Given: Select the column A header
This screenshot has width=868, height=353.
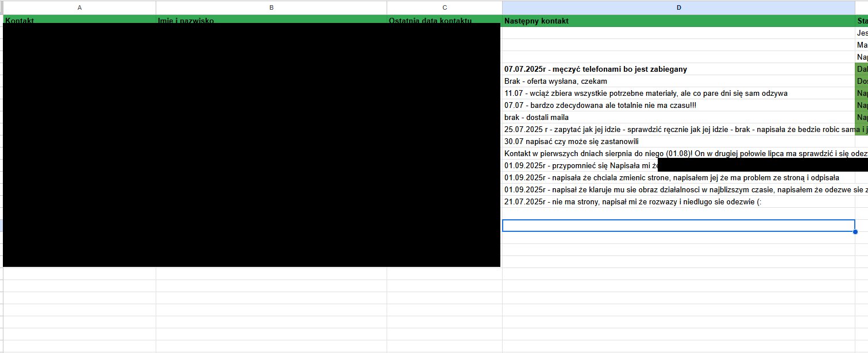Looking at the screenshot, I should pyautogui.click(x=79, y=7).
